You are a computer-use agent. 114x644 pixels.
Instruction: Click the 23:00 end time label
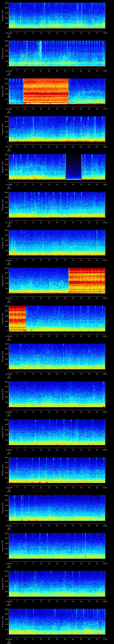[105, 336]
